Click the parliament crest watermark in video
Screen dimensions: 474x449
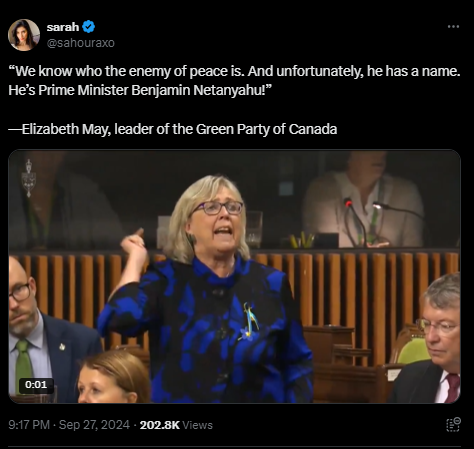tap(29, 178)
